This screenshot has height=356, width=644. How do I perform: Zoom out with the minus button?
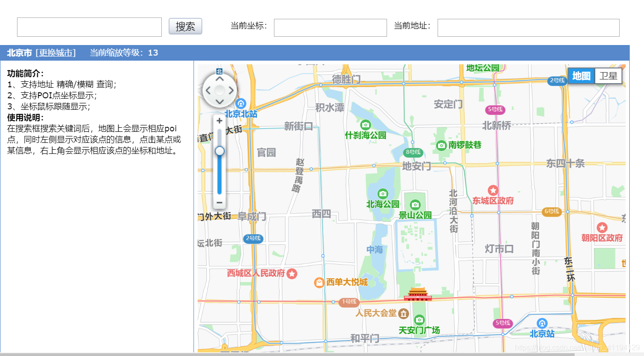click(219, 203)
